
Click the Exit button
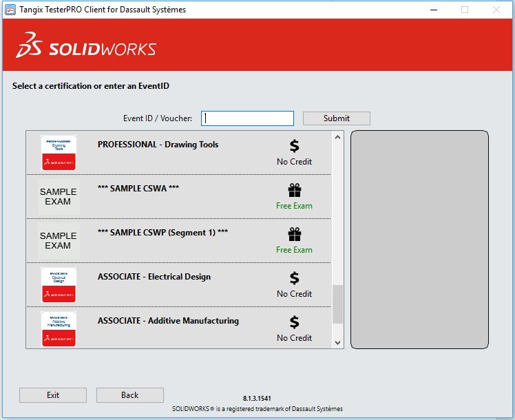point(53,395)
